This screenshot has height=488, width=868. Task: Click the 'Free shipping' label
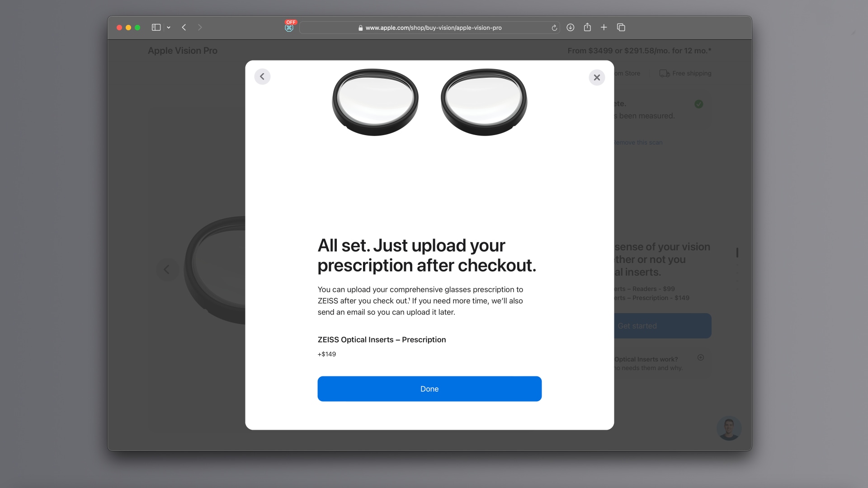692,73
